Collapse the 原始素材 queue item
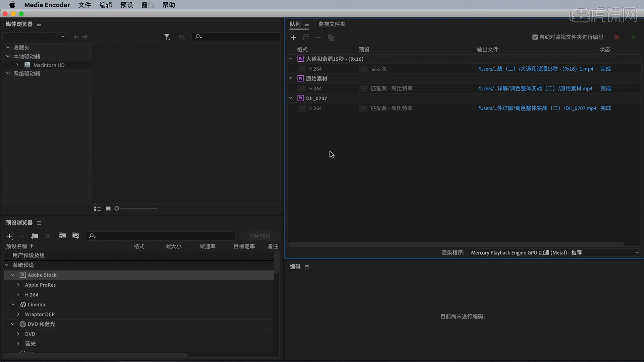This screenshot has height=362, width=644. pos(291,78)
